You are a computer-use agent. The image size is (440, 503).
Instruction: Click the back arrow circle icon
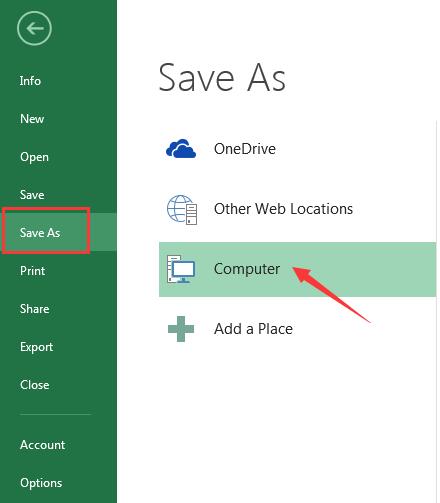(34, 28)
